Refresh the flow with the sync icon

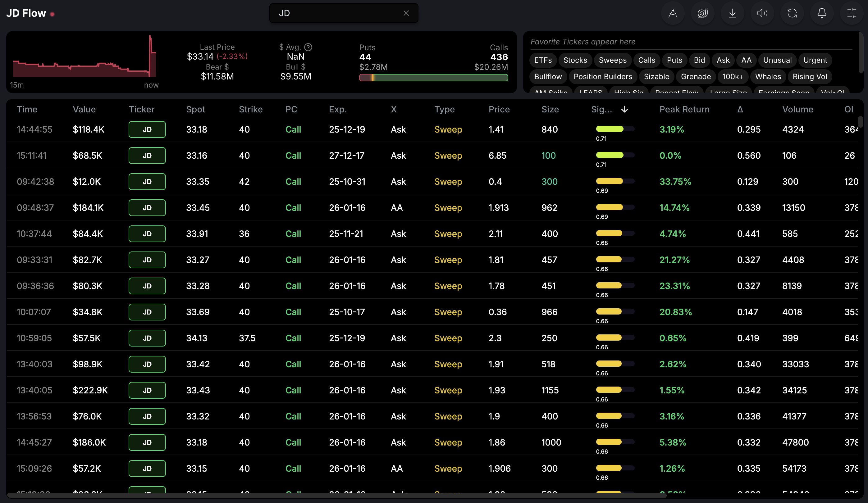coord(792,13)
